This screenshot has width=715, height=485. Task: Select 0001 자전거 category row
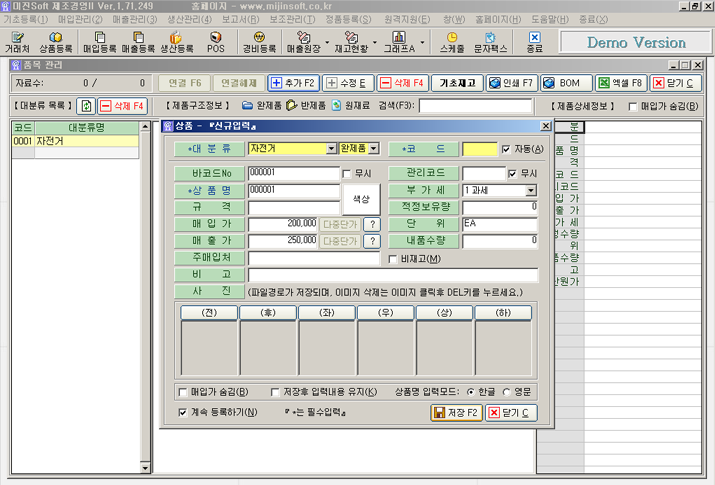click(75, 141)
